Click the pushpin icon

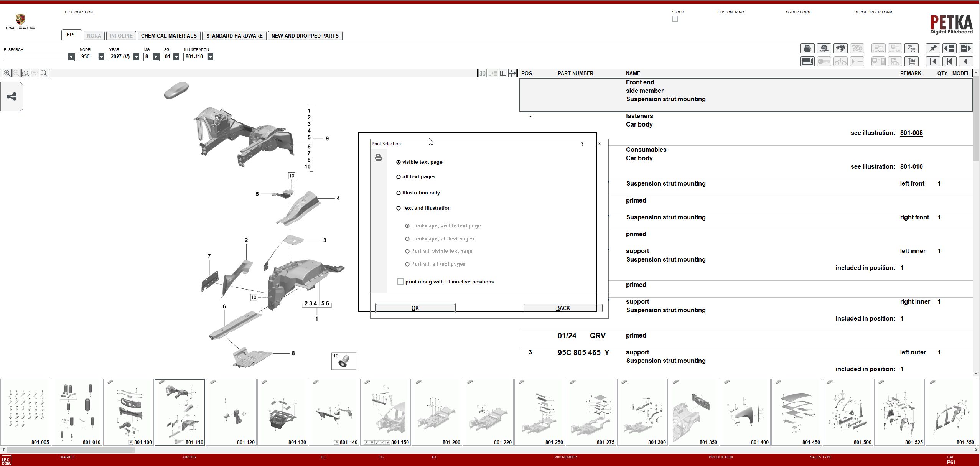pos(933,48)
